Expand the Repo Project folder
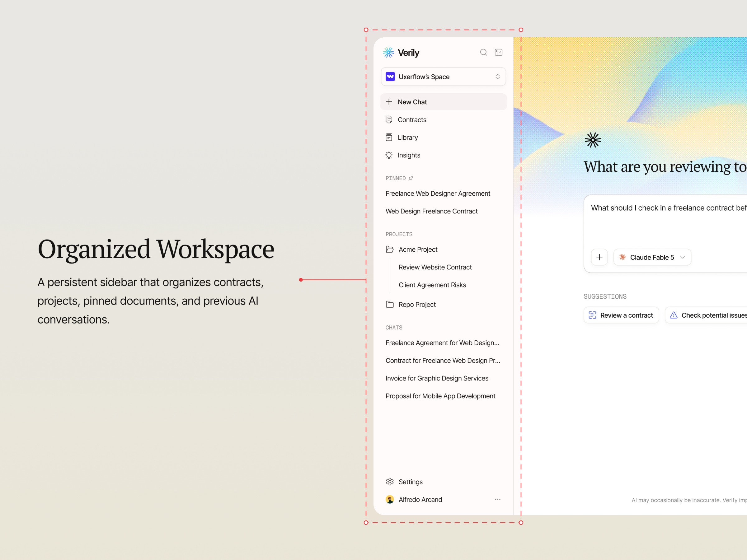The height and width of the screenshot is (560, 747). 443,305
